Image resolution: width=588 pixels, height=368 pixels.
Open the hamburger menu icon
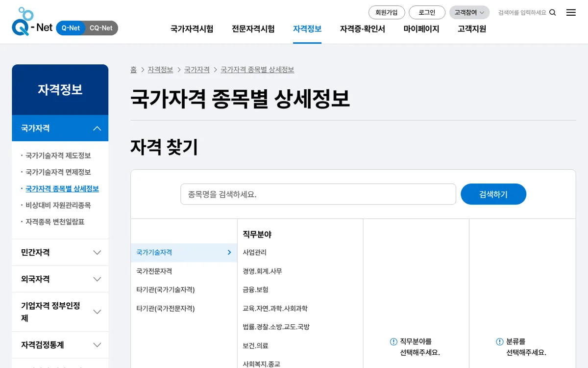pyautogui.click(x=571, y=13)
